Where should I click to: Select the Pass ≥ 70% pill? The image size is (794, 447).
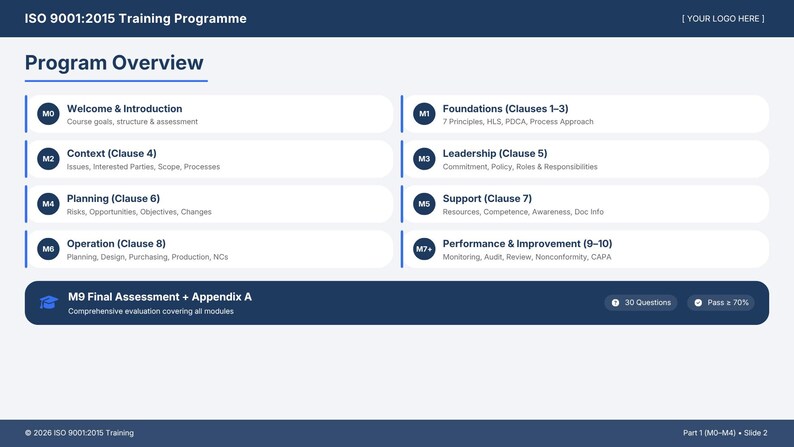(x=721, y=303)
